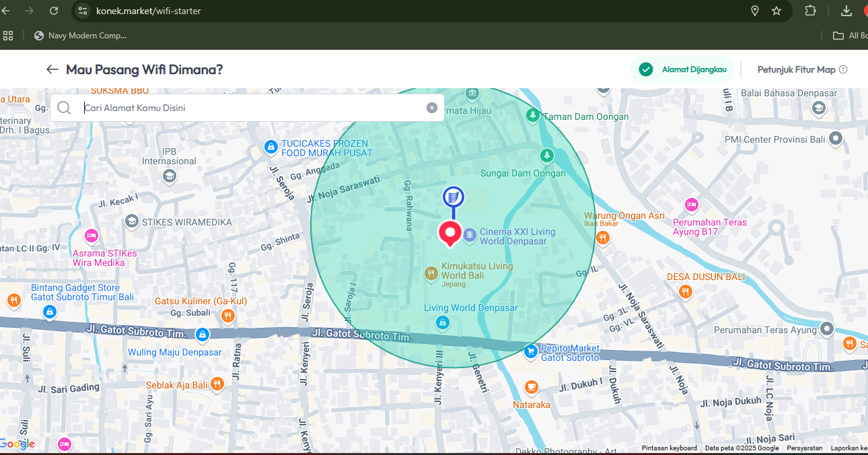Viewport: 868px width, 455px height.
Task: Open Navy Modern Comp... bookmark
Action: click(x=80, y=36)
